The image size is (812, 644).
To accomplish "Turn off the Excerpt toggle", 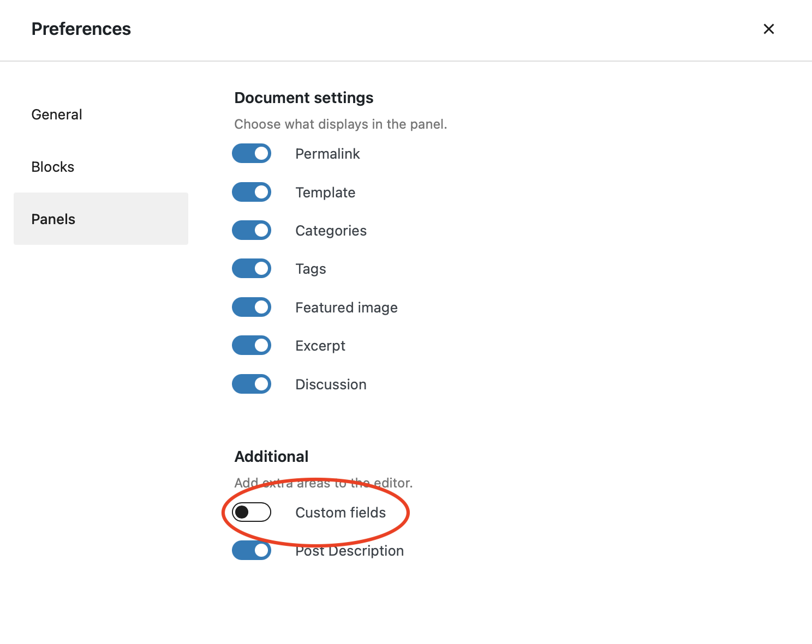I will 252,345.
